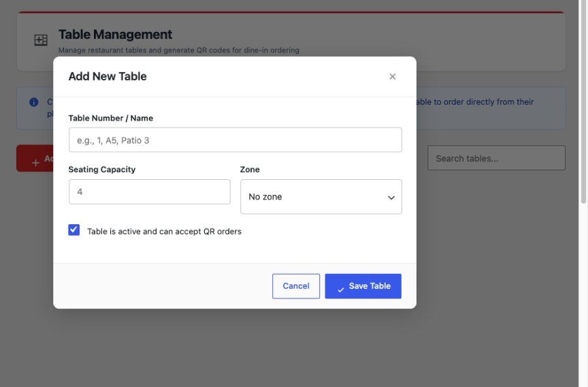The height and width of the screenshot is (387, 588).
Task: Click the page vertical scrollbar
Action: point(583,102)
